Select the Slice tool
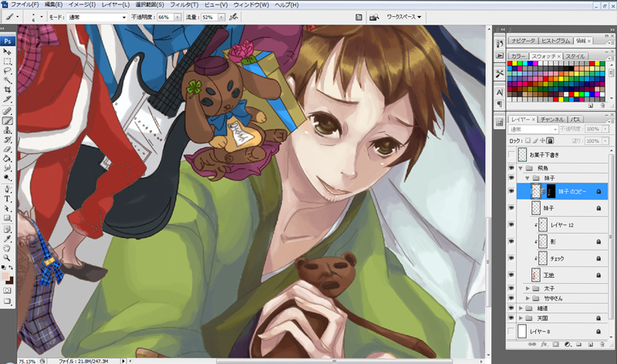Screen dimensions: 617x364 coord(7,99)
